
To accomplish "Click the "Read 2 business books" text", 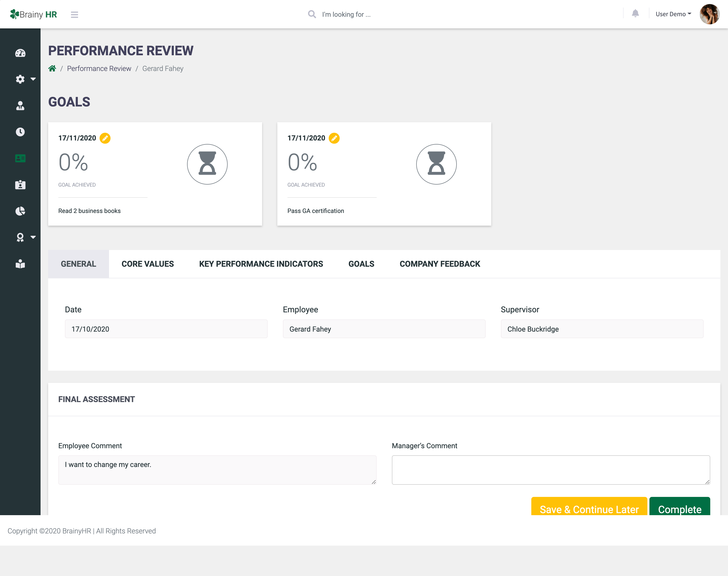I will pyautogui.click(x=89, y=211).
